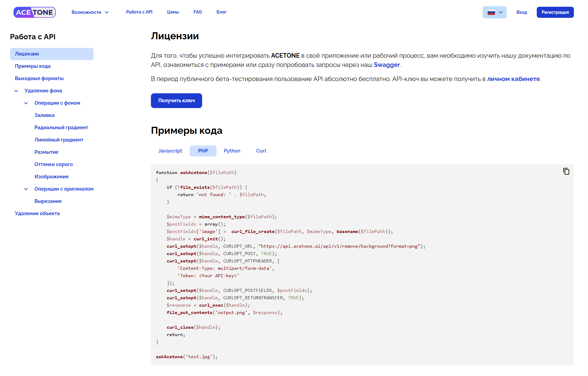The height and width of the screenshot is (376, 588).
Task: Collapse the Операции с фоном chevron
Action: [x=26, y=103]
